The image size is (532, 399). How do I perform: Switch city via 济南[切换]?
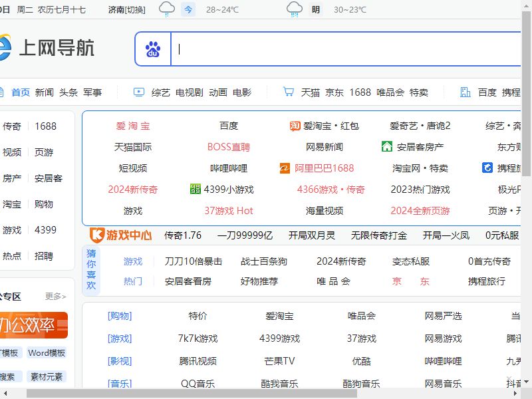(126, 10)
